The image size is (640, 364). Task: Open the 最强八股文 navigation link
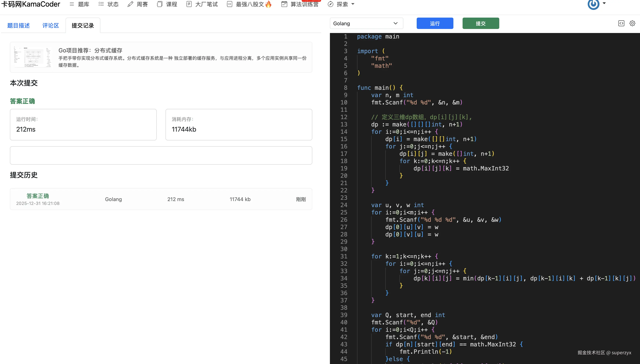click(250, 4)
